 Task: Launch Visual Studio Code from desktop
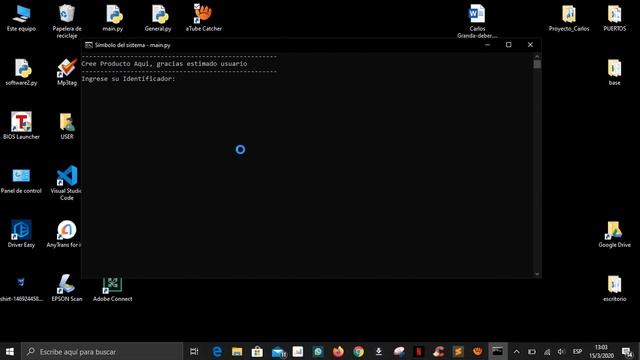67,183
